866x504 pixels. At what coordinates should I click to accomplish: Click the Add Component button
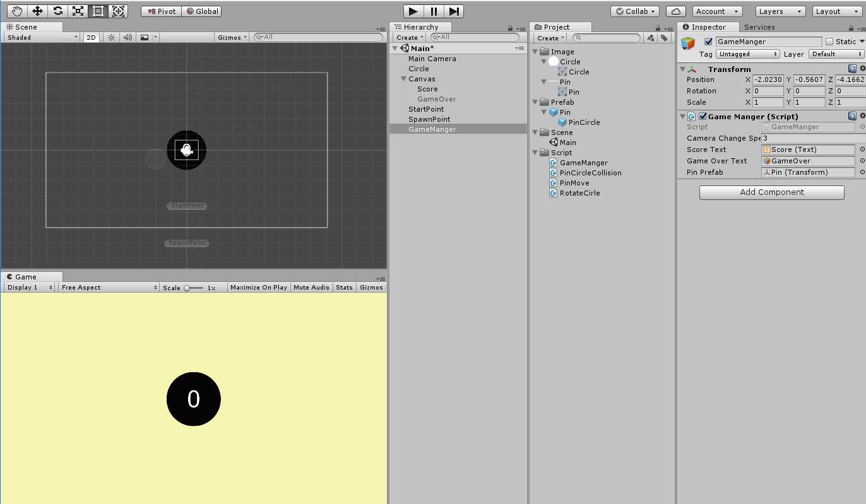pyautogui.click(x=771, y=192)
